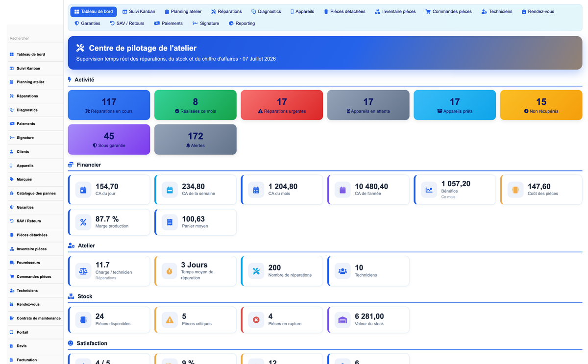
Task: Click the CA du mois calendar icon
Action: pos(256,190)
